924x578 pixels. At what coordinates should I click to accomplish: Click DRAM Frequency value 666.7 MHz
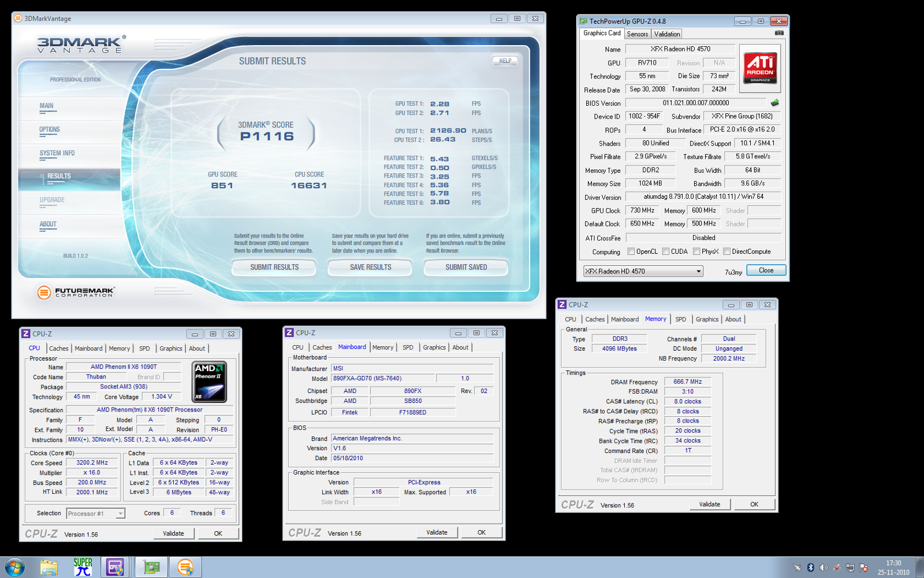click(x=687, y=382)
